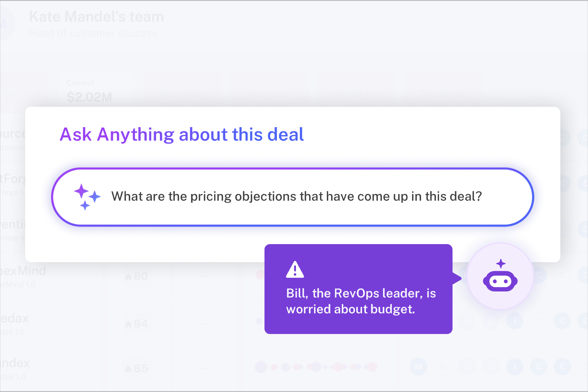Click the Head of customer success subtitle
588x392 pixels.
(x=93, y=34)
